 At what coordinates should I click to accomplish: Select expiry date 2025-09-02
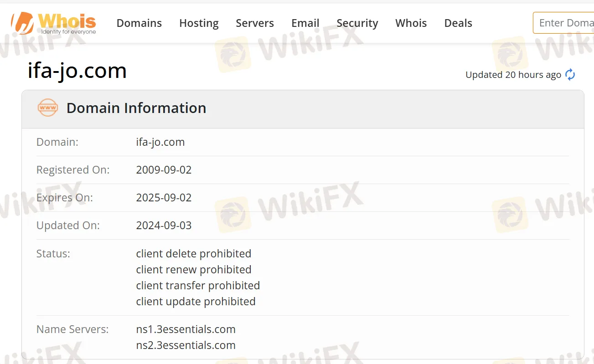[164, 198]
